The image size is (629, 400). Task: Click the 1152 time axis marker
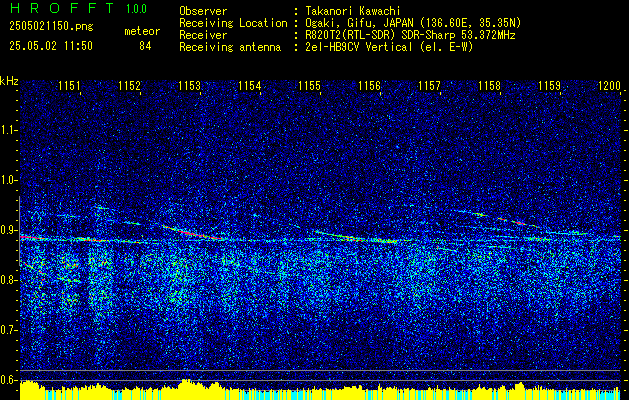130,86
